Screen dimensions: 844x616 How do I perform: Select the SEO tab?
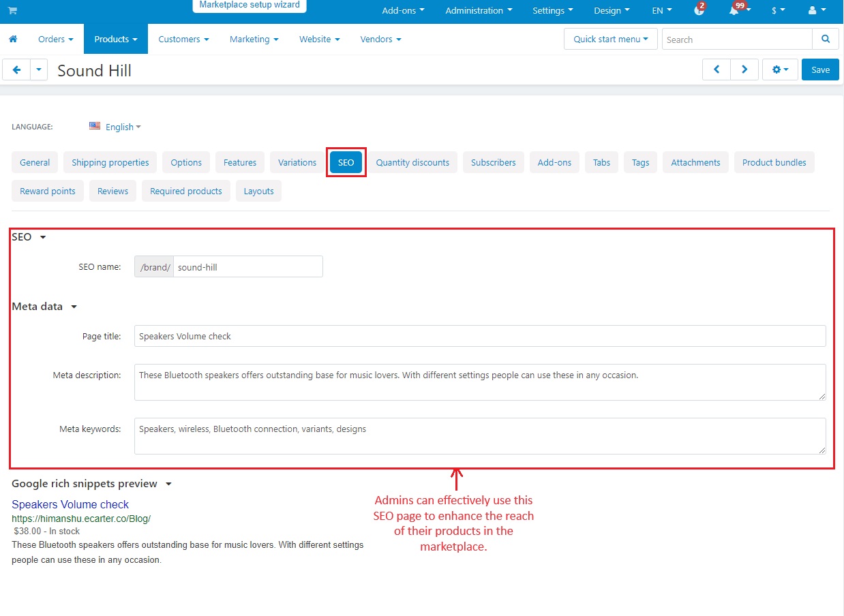[346, 162]
